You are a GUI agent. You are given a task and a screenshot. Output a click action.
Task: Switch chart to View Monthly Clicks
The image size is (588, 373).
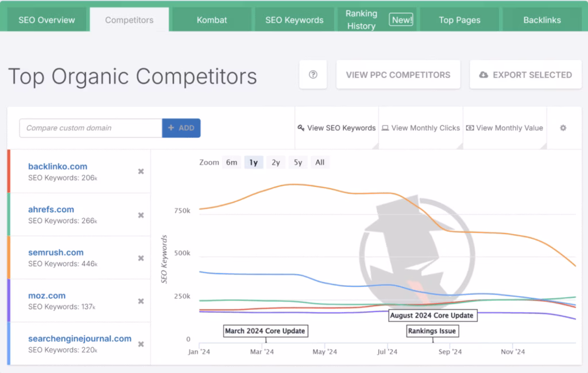coord(421,128)
